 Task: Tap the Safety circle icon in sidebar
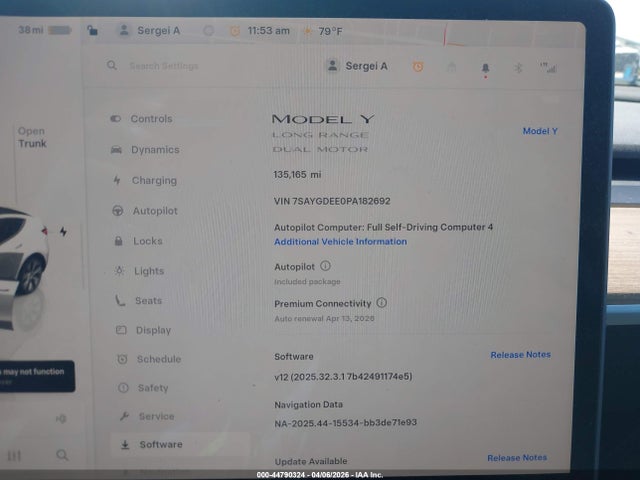point(123,388)
